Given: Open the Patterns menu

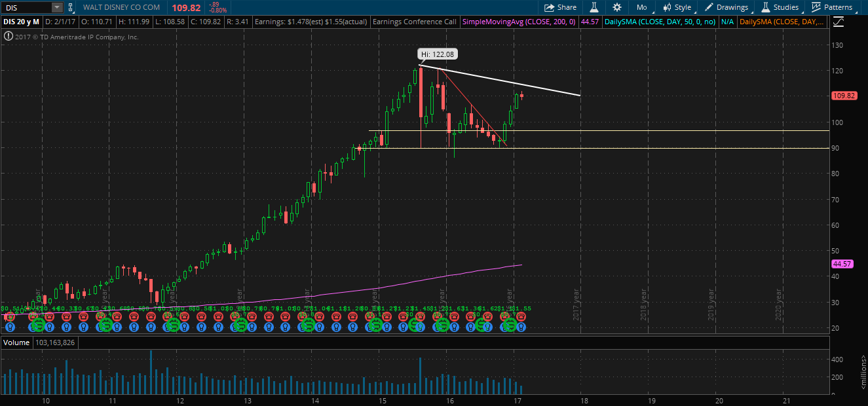Looking at the screenshot, I should (832, 7).
